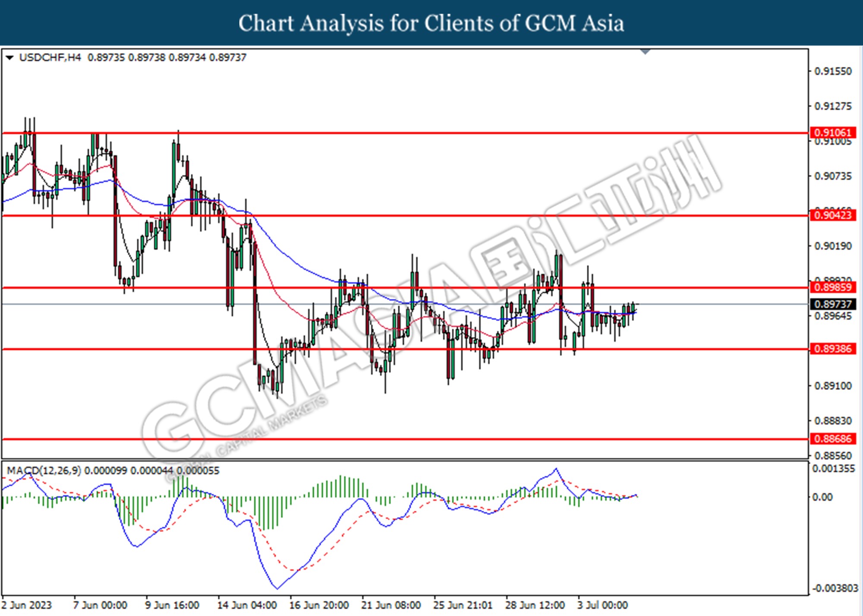Click the chart shift triangle marker
This screenshot has width=863, height=616.
(x=645, y=52)
